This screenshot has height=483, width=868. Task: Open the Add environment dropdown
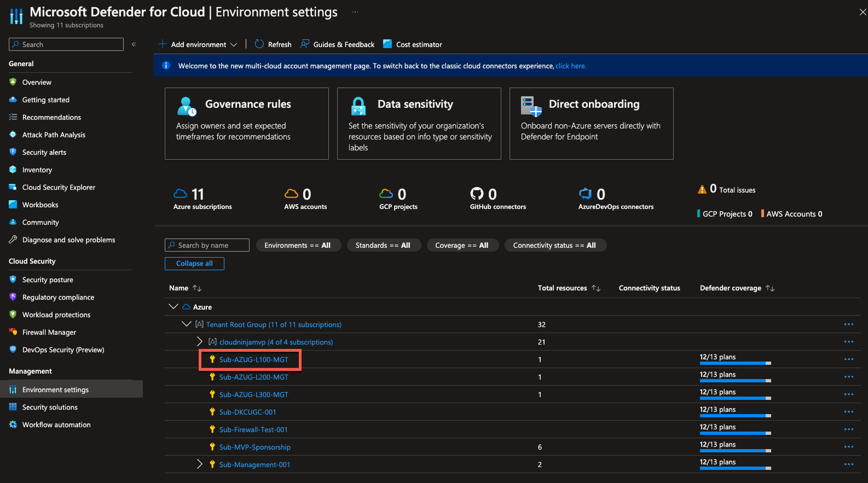198,44
